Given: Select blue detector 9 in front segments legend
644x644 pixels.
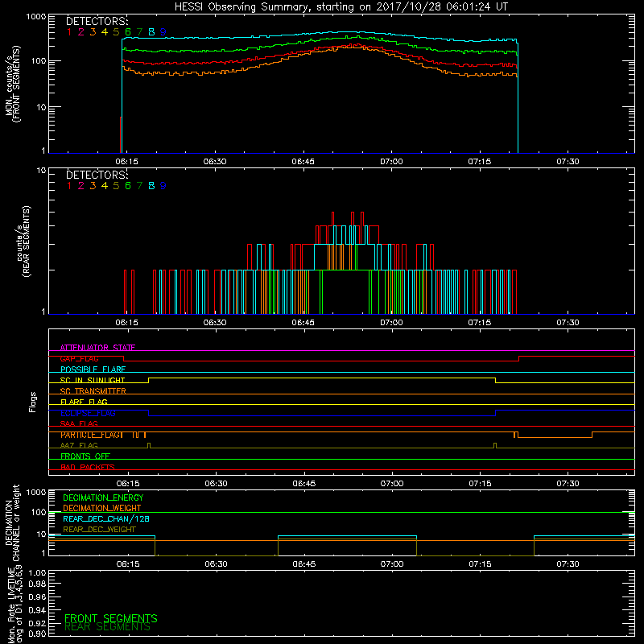Looking at the screenshot, I should pos(163,32).
